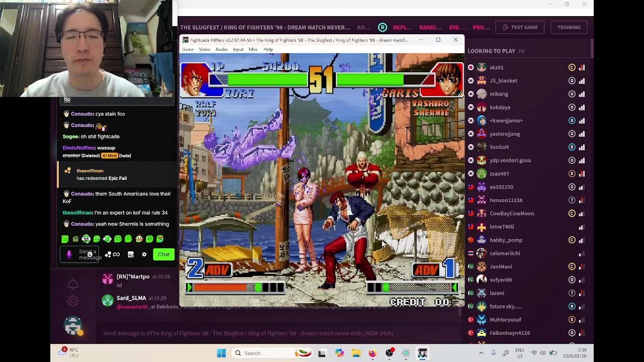Click habby_pomp's avatar icon
Viewport: 644px width, 362px height.
(481, 240)
